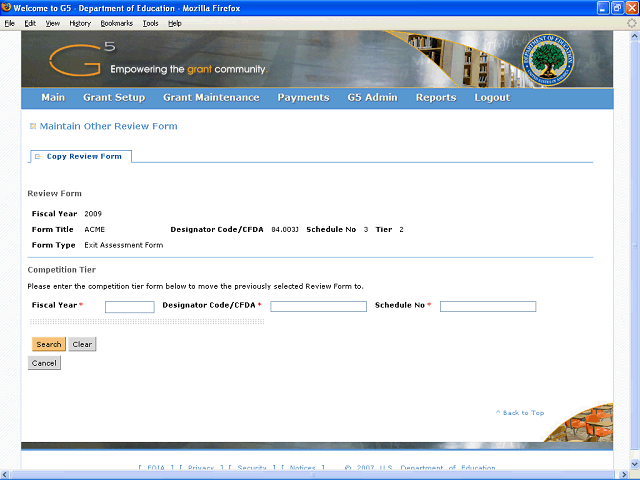The width and height of the screenshot is (640, 480).
Task: Focus the Fiscal Year input field
Action: coord(130,307)
